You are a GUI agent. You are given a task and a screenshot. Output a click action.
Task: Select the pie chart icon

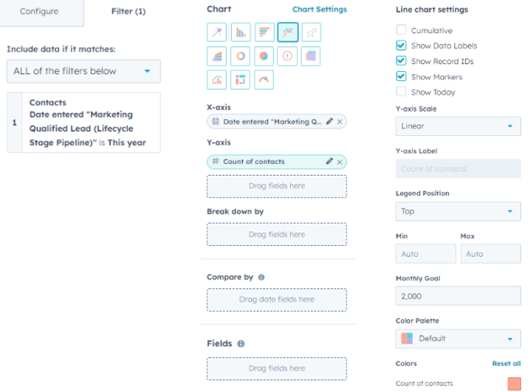pyautogui.click(x=264, y=56)
